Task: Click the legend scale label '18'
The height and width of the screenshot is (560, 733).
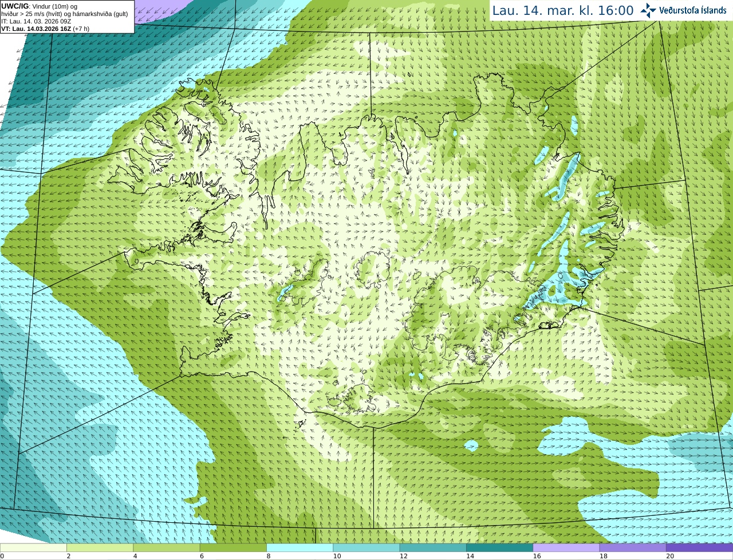Action: pos(603,556)
